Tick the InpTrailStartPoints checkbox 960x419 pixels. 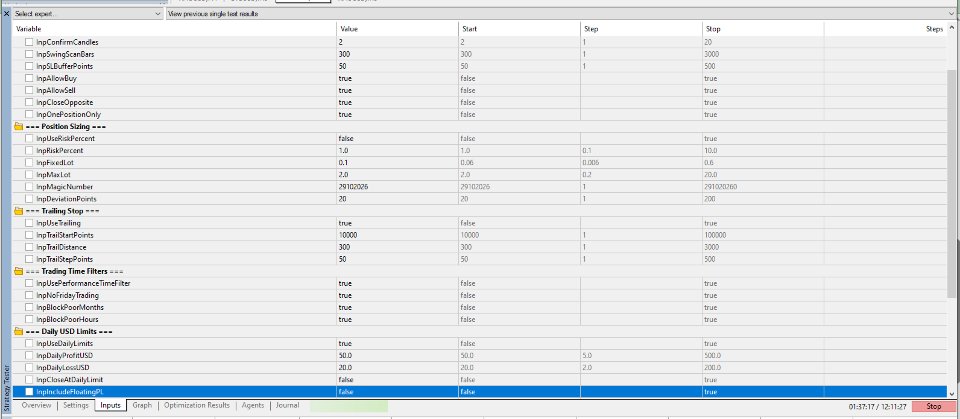[x=29, y=235]
